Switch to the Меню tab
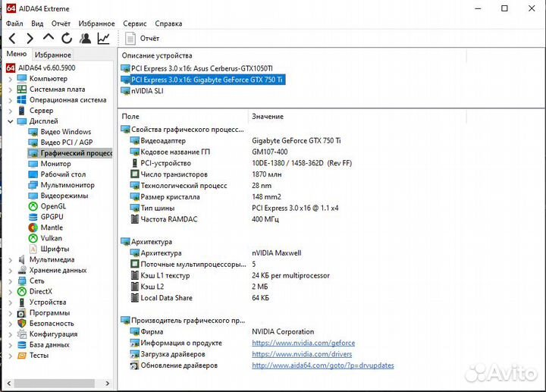This screenshot has width=546, height=392. tap(17, 54)
